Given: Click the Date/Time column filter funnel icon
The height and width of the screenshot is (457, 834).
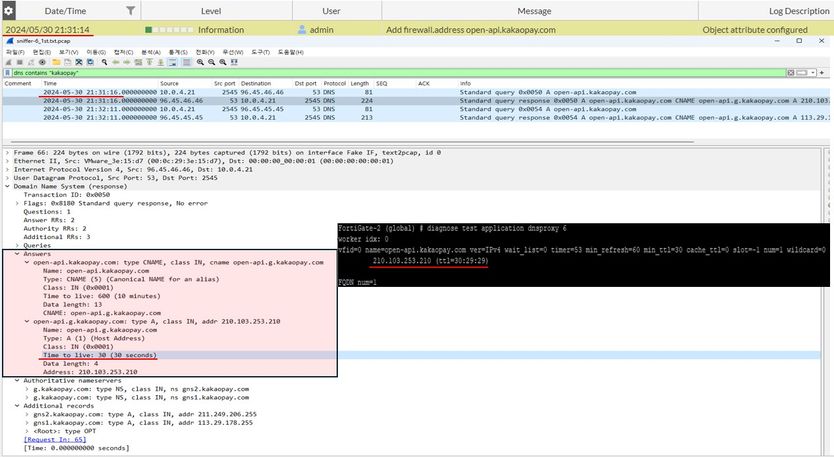Looking at the screenshot, I should 130,11.
